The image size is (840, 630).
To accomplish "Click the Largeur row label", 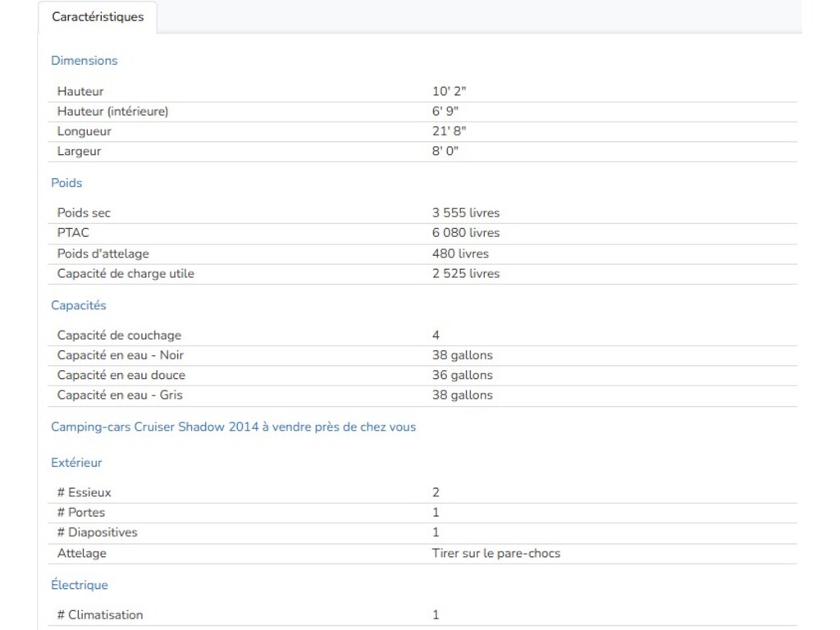I will (x=79, y=152).
